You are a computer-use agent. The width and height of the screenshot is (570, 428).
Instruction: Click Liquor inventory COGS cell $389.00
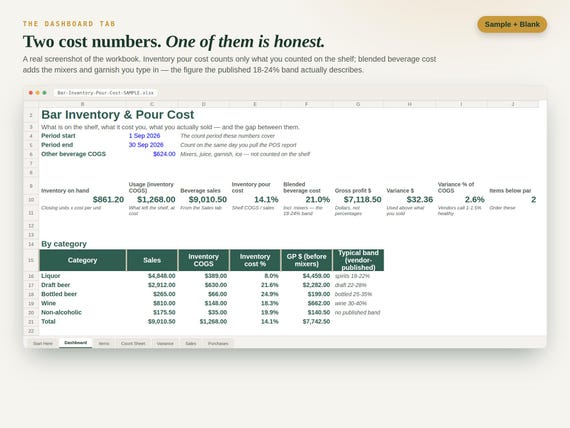[216, 276]
